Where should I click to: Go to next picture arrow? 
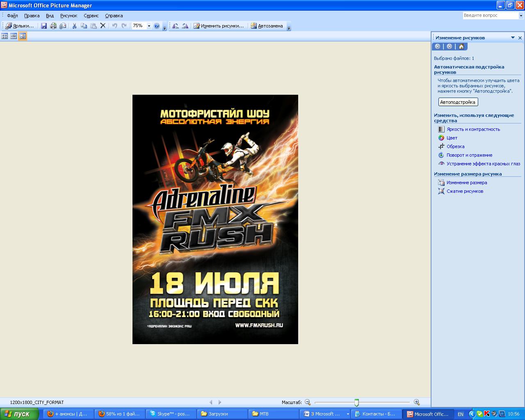coord(220,402)
